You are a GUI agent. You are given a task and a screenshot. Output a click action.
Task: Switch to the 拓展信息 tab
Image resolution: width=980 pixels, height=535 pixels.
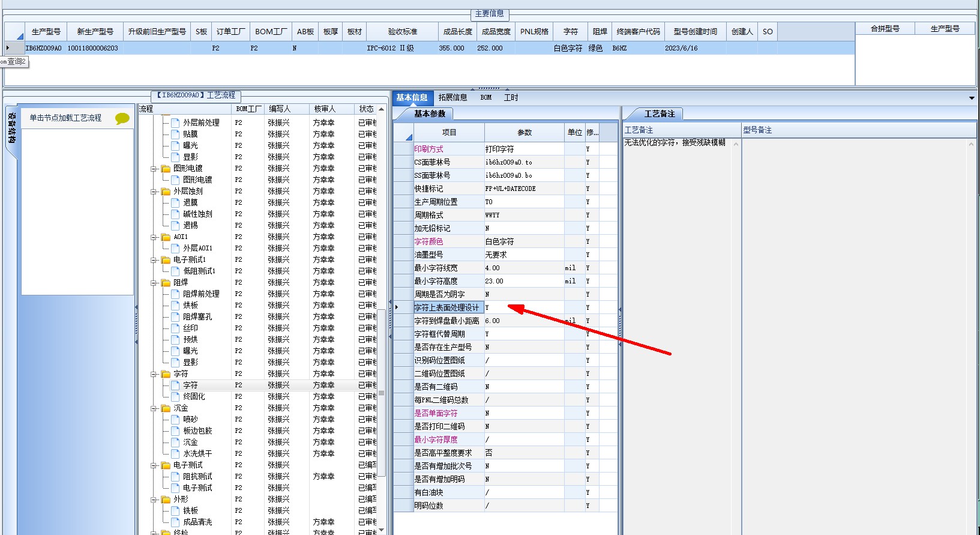452,97
